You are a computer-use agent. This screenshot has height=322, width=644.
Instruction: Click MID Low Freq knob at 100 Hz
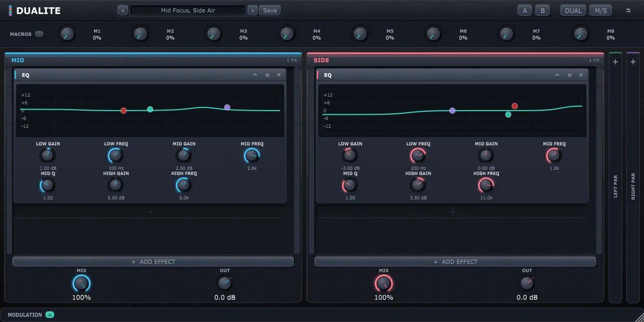click(115, 155)
